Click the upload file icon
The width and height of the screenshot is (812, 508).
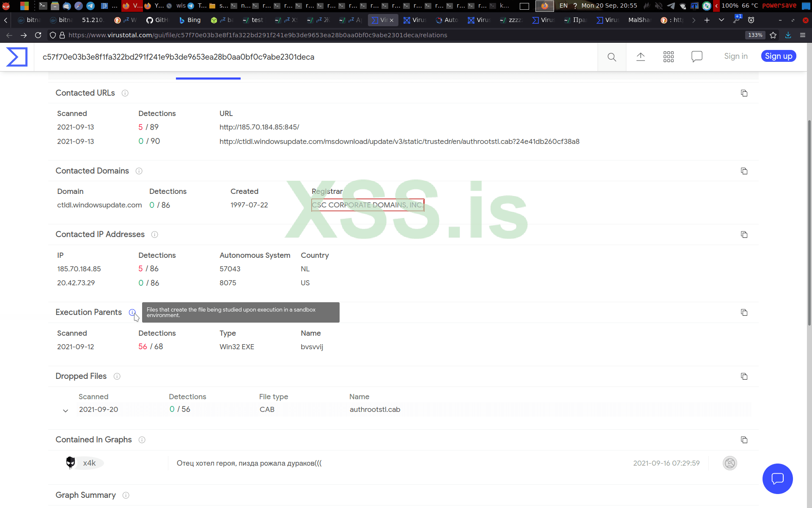coord(640,57)
